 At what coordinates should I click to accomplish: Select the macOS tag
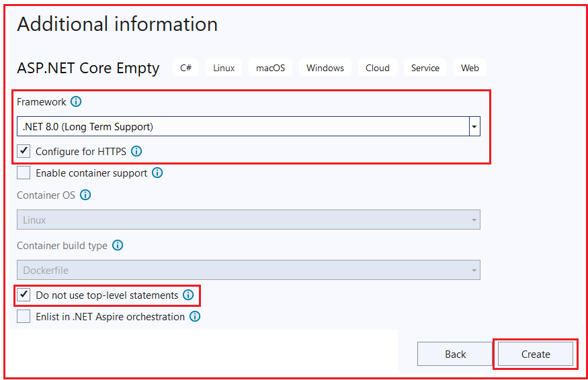[270, 68]
